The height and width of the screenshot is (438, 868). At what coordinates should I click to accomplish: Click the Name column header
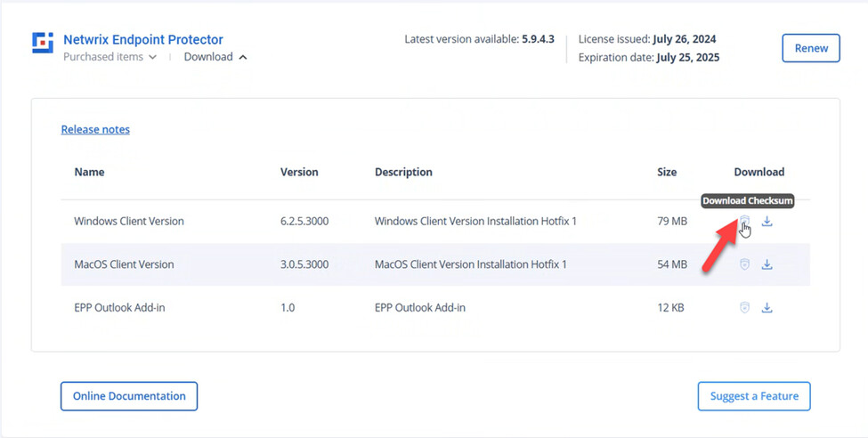click(x=89, y=172)
